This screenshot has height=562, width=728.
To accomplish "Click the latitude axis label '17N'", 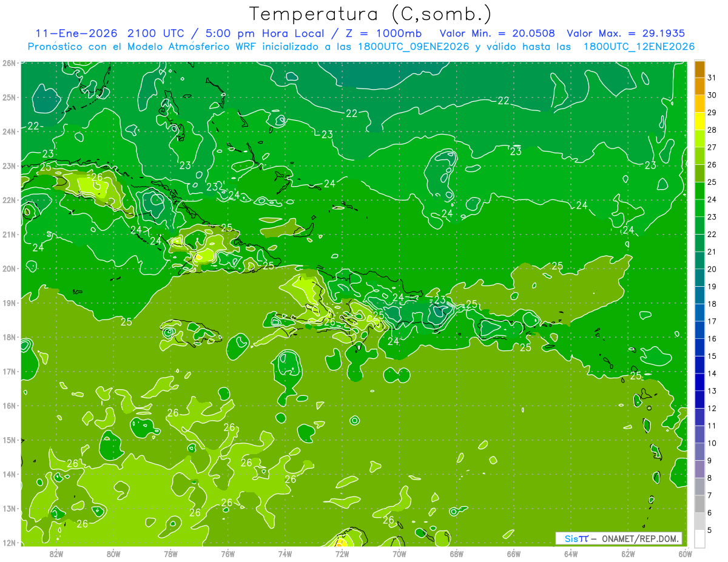I will pos(9,372).
